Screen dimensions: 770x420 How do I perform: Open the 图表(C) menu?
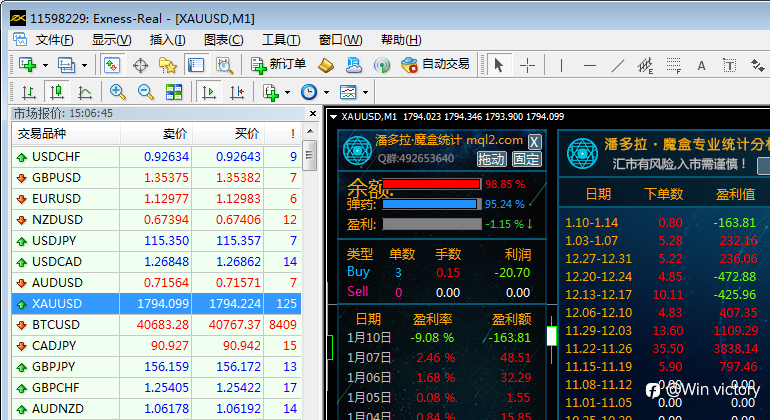[x=223, y=40]
